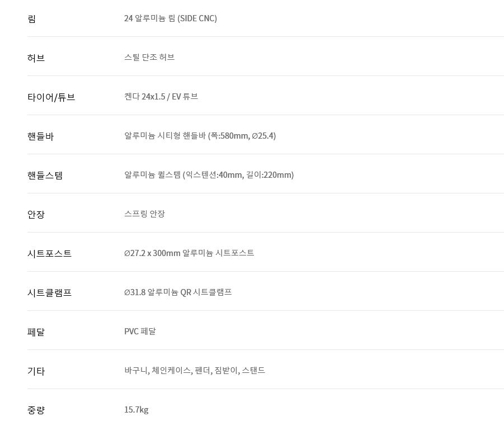Click the PVC 페달 value text

click(x=140, y=331)
